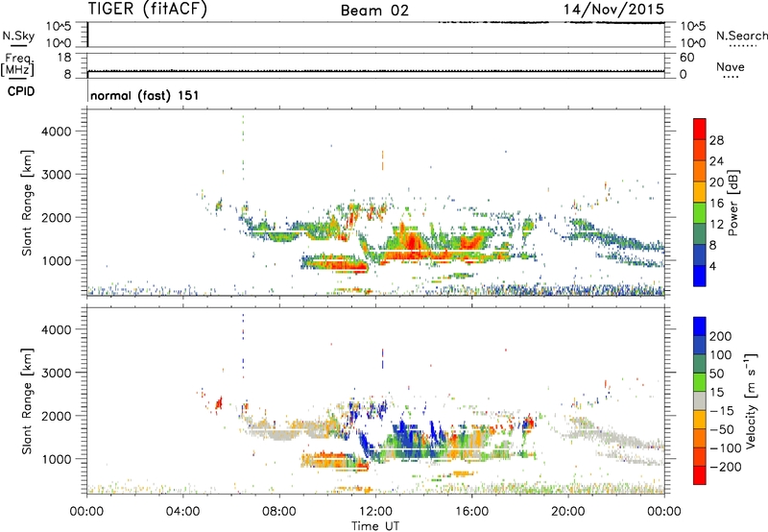Click the 'N.Sky' legend label
Screen dimensions: 768x532
click(x=18, y=36)
